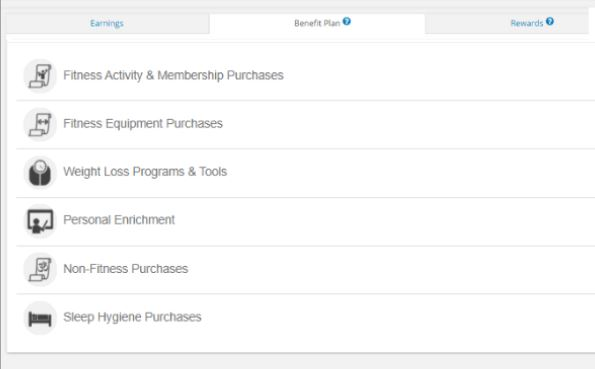
Task: Select the Benefit Plan tab
Action: coord(317,24)
